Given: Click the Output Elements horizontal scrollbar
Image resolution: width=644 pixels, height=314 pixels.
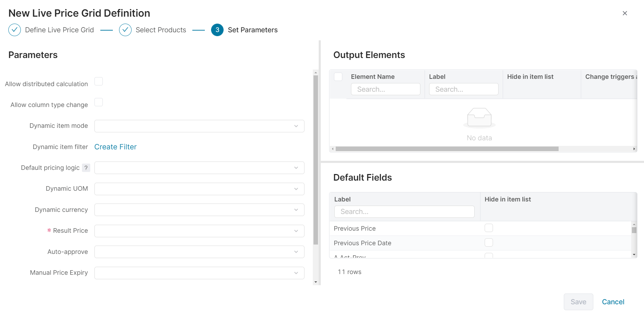Looking at the screenshot, I should point(447,149).
